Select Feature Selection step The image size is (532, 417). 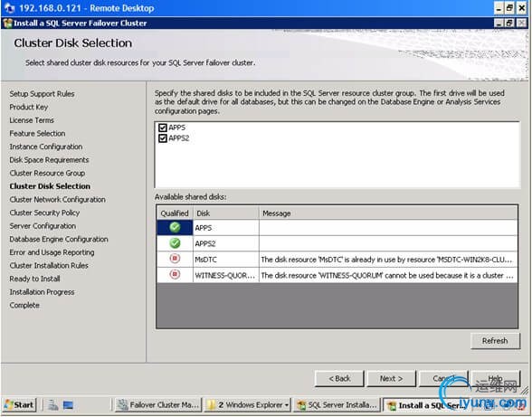pyautogui.click(x=37, y=134)
